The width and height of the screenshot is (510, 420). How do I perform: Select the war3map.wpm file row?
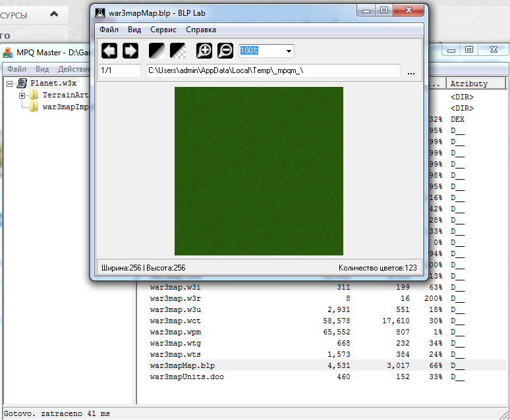coord(327,332)
